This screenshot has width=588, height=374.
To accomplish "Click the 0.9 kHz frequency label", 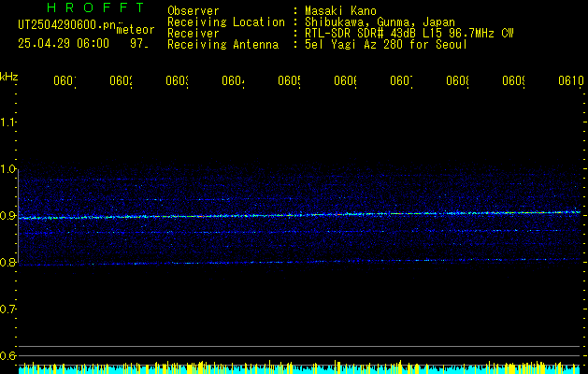I will pyautogui.click(x=8, y=216).
